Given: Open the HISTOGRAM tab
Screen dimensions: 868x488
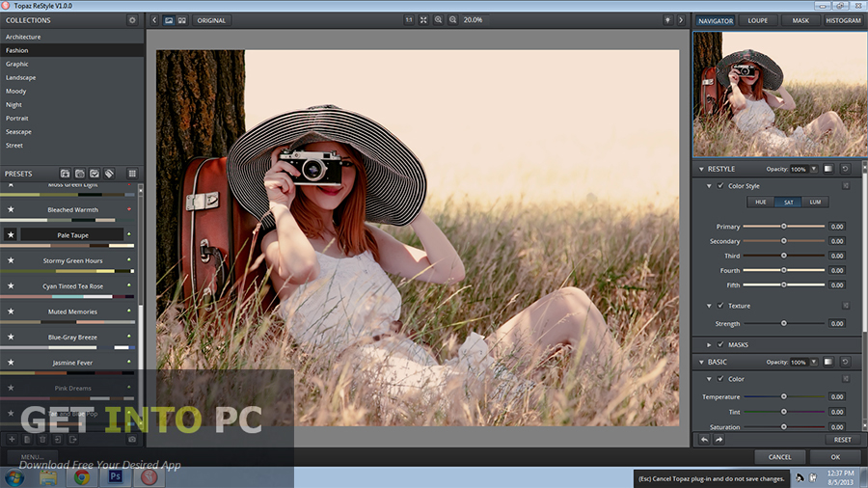Looking at the screenshot, I should coord(843,20).
